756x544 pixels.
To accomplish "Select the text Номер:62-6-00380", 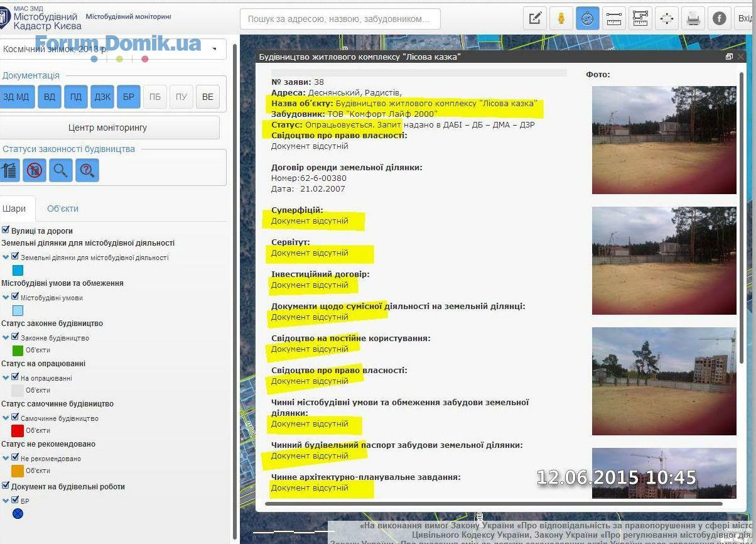I will pos(309,178).
